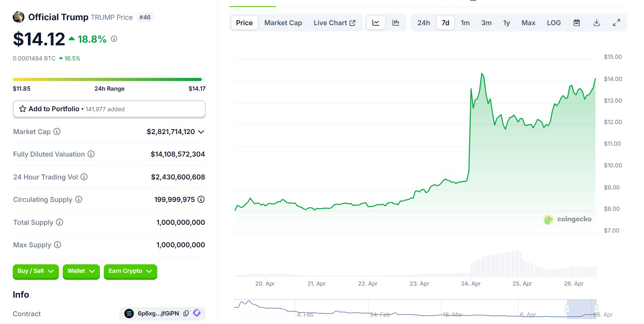Show Market Cap info tooltip icon
Image resolution: width=644 pixels, height=324 pixels.
(x=57, y=131)
